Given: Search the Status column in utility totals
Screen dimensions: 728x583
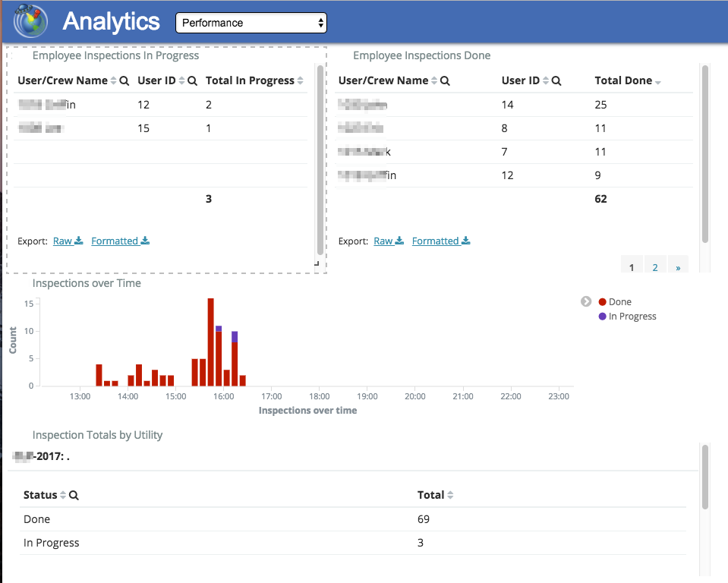Looking at the screenshot, I should [x=74, y=495].
